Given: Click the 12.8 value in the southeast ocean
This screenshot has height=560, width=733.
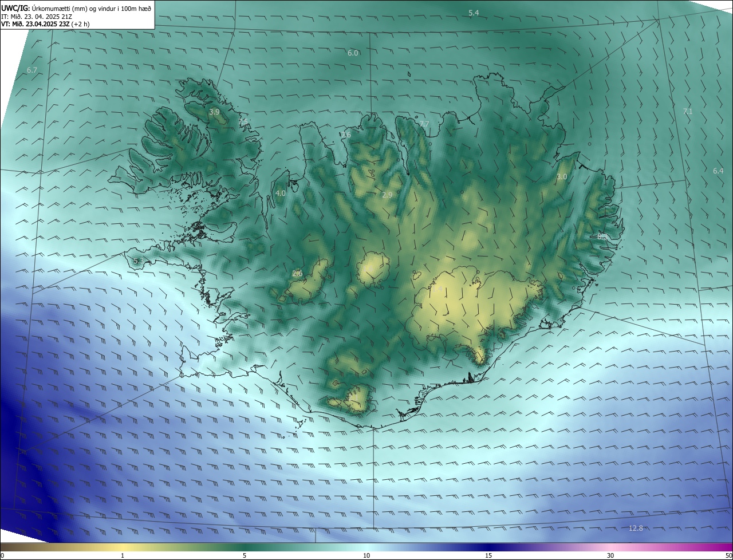Looking at the screenshot, I should (636, 528).
